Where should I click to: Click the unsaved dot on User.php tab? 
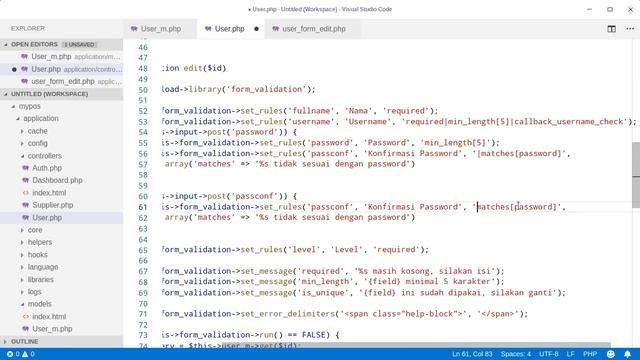256,29
